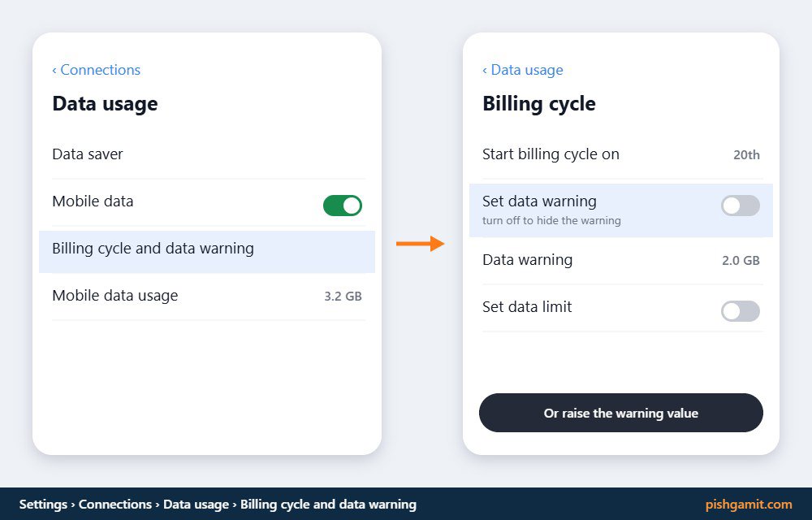Click the Settings breadcrumb path in footer

coord(218,505)
